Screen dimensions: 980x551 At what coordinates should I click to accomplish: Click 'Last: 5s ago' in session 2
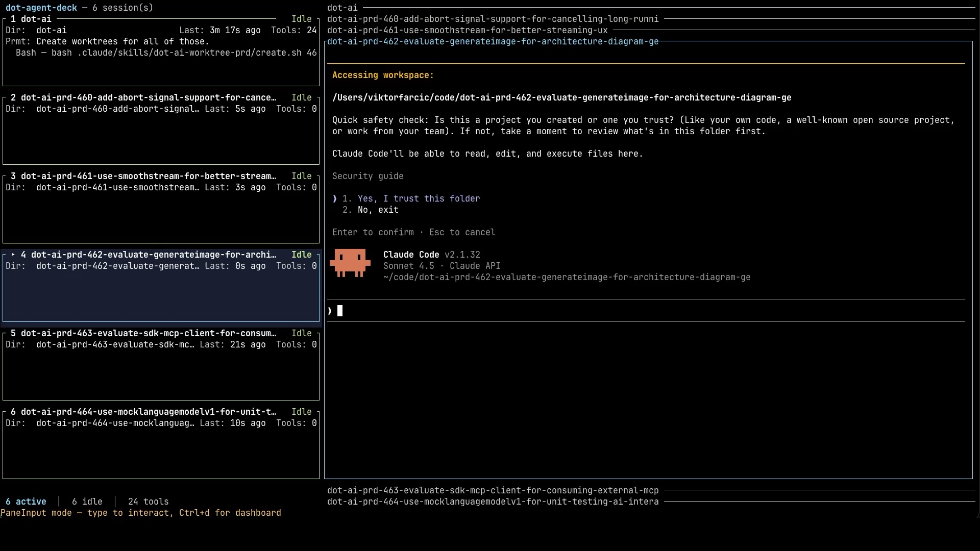[235, 109]
